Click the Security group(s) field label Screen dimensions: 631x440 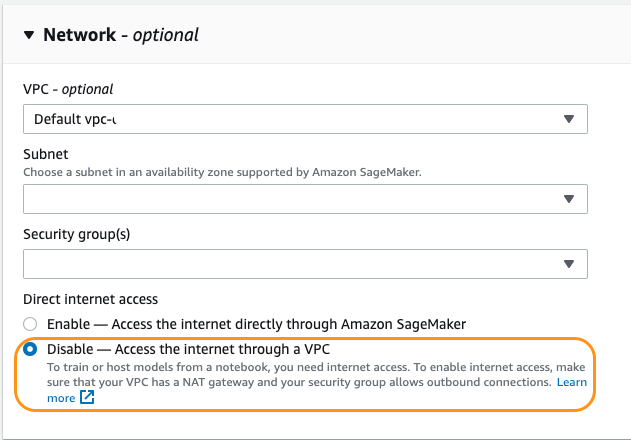77,234
